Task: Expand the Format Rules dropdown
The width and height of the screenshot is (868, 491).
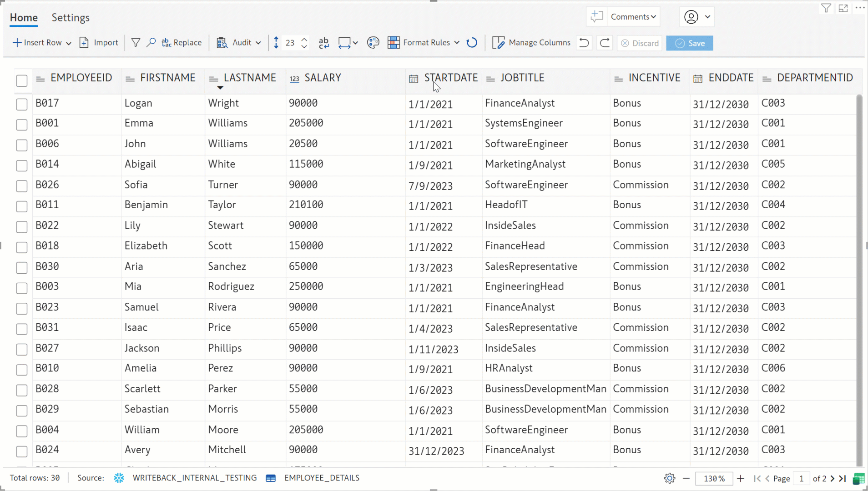Action: pos(457,43)
